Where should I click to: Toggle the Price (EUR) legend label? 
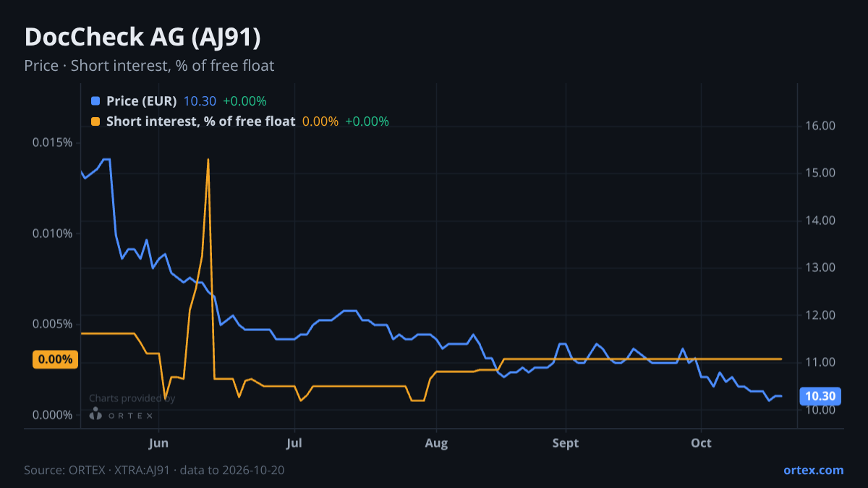[141, 101]
